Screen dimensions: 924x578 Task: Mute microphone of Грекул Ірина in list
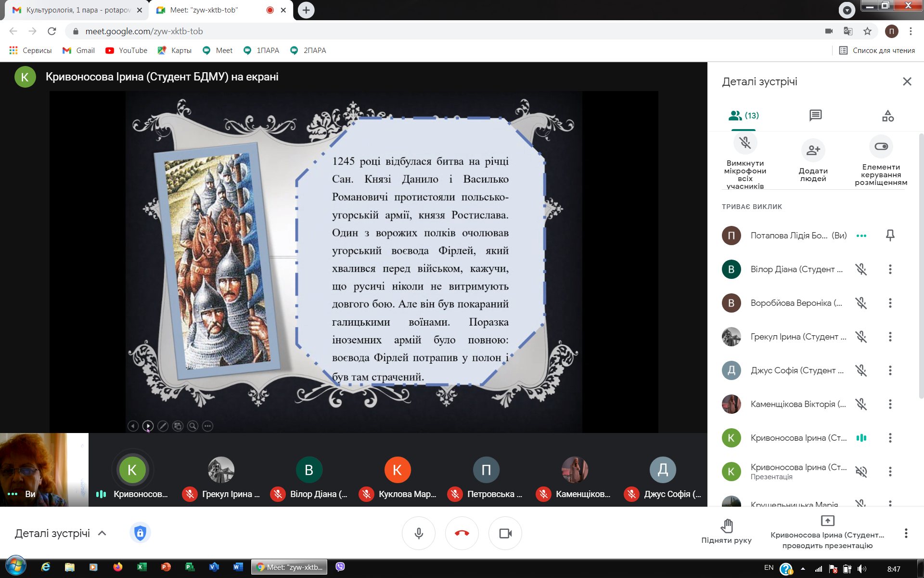(861, 337)
